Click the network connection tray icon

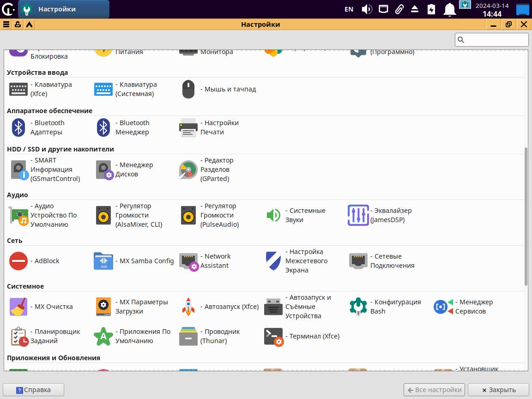coord(383,9)
